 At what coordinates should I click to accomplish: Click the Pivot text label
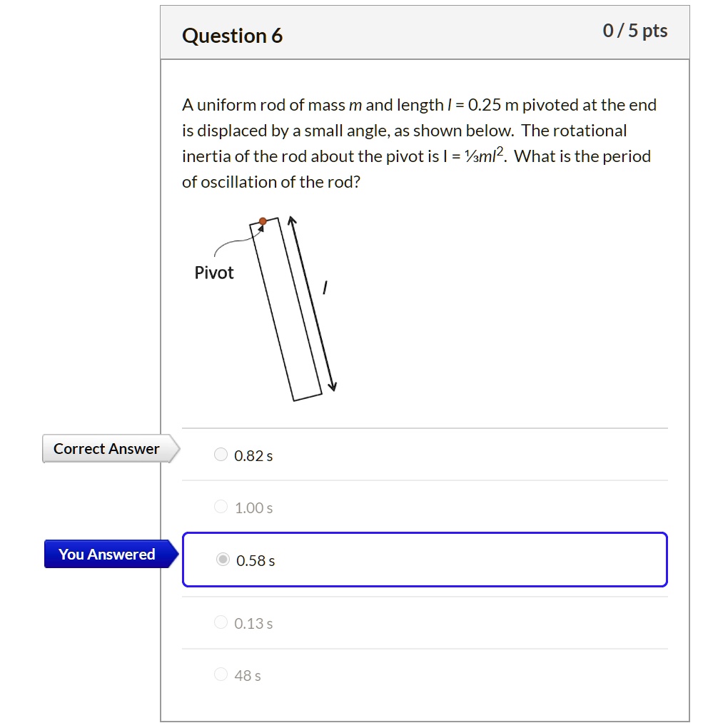214,273
